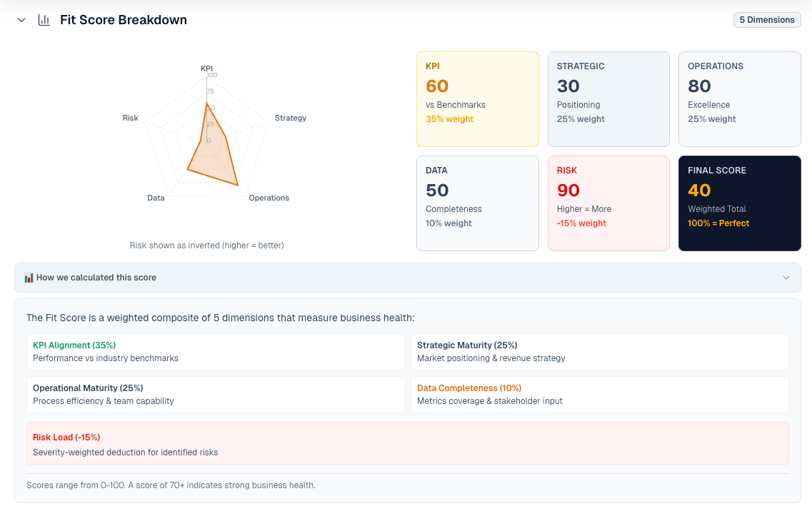Select the KPI score card
Screen dimensions: 812x516
pyautogui.click(x=477, y=98)
